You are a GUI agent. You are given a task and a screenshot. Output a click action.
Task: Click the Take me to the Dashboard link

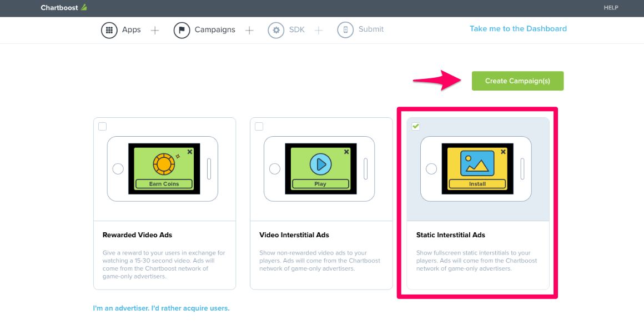(518, 28)
